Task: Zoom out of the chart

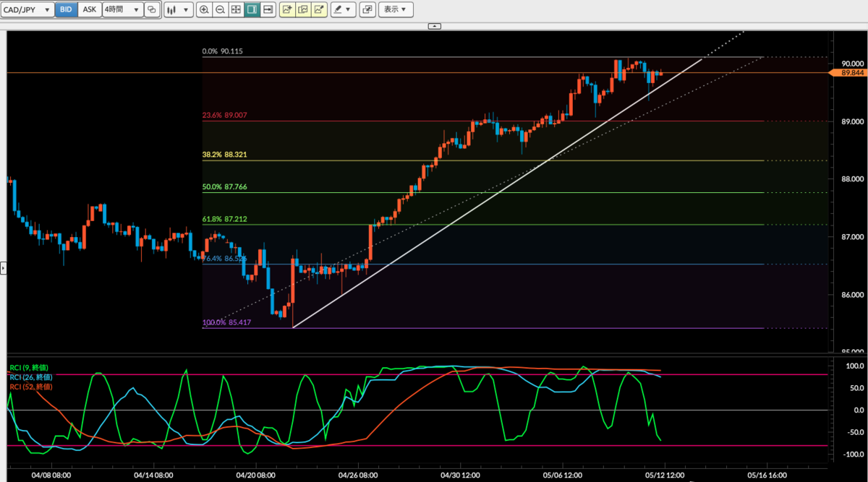Action: click(220, 10)
